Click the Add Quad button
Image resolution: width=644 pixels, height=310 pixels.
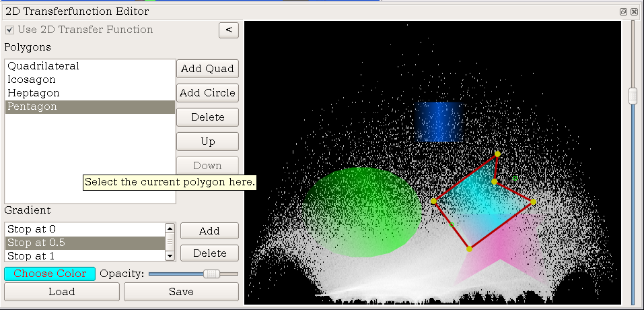[207, 69]
